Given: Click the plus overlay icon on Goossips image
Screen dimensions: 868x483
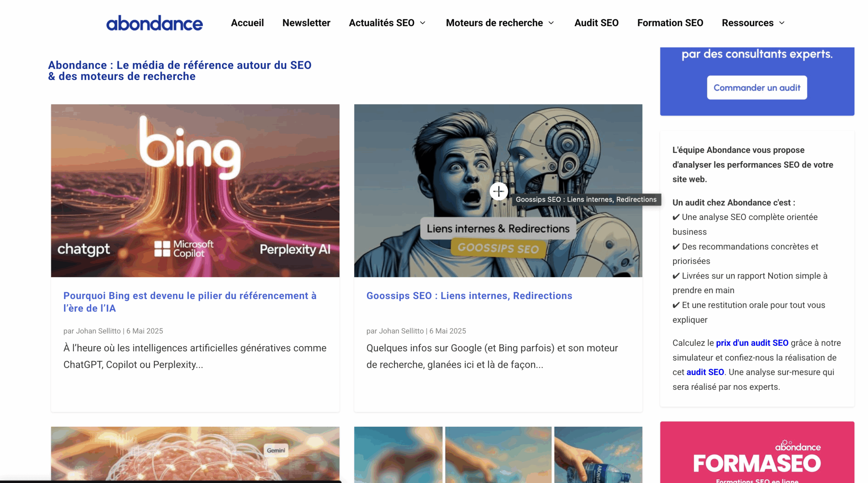Looking at the screenshot, I should coord(498,191).
